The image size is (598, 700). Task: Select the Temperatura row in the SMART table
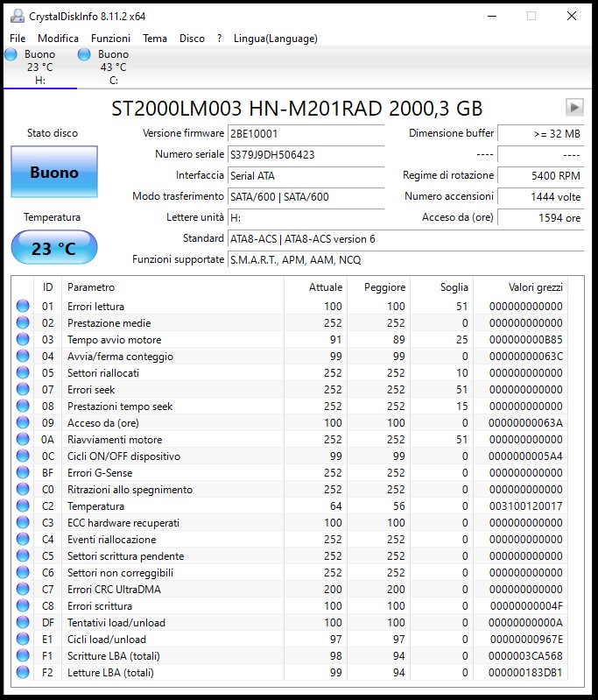pyautogui.click(x=292, y=506)
